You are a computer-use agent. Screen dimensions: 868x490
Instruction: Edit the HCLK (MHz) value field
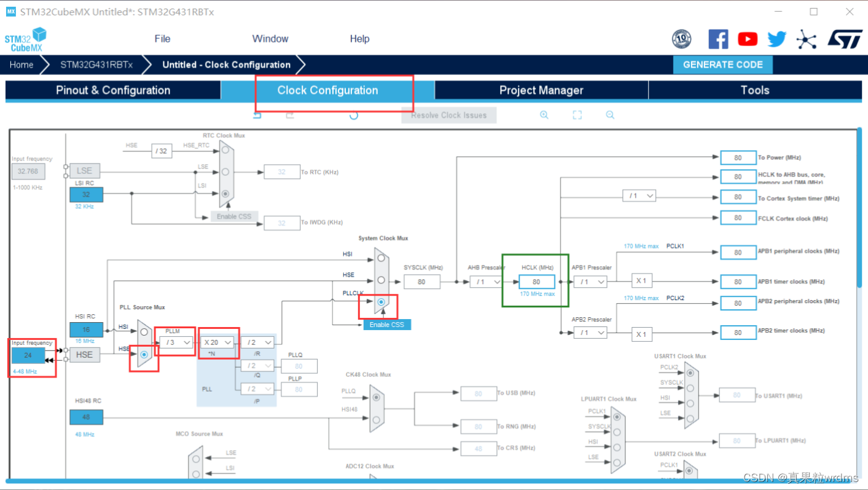[x=537, y=282]
